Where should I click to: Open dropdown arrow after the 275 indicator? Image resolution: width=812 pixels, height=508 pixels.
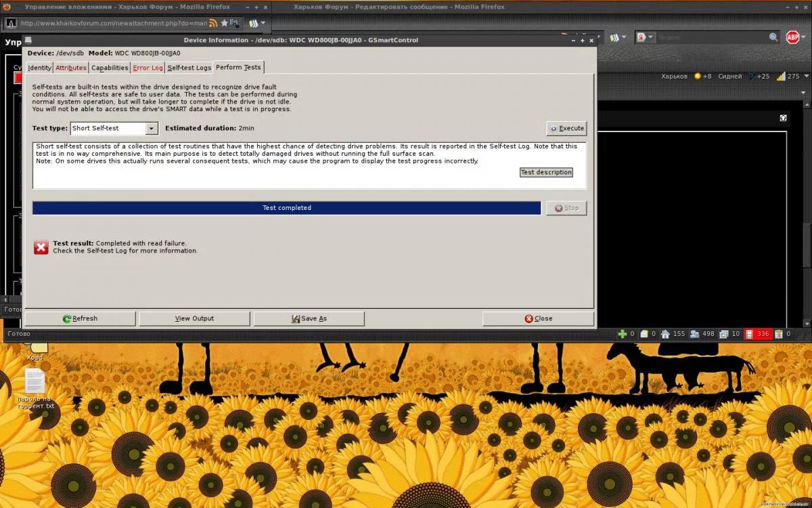[807, 77]
